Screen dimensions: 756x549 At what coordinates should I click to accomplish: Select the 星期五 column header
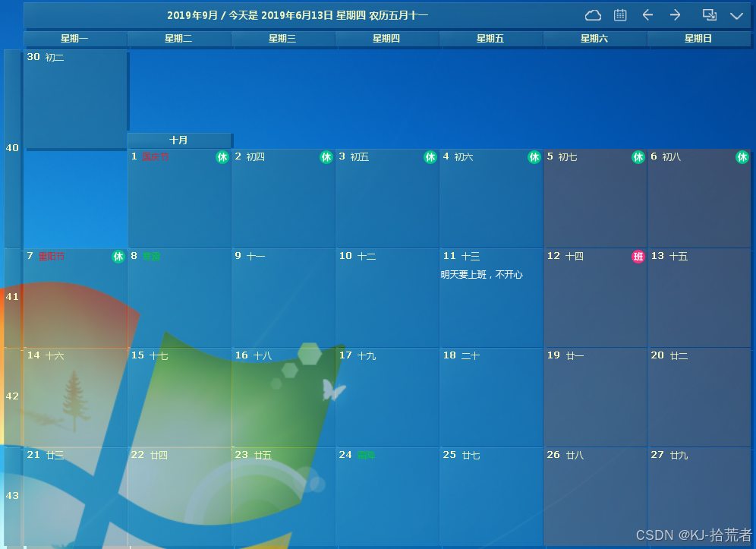[x=491, y=39]
